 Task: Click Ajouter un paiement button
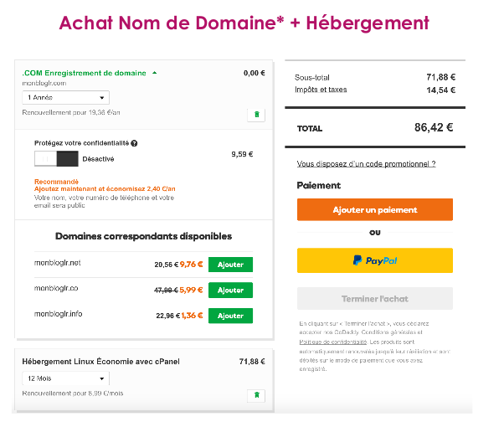pos(375,209)
